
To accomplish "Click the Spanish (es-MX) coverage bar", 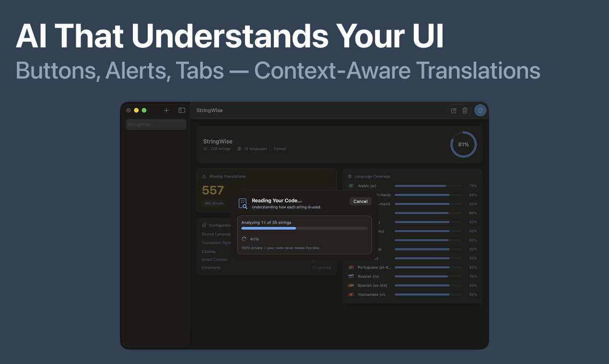I will (428, 285).
